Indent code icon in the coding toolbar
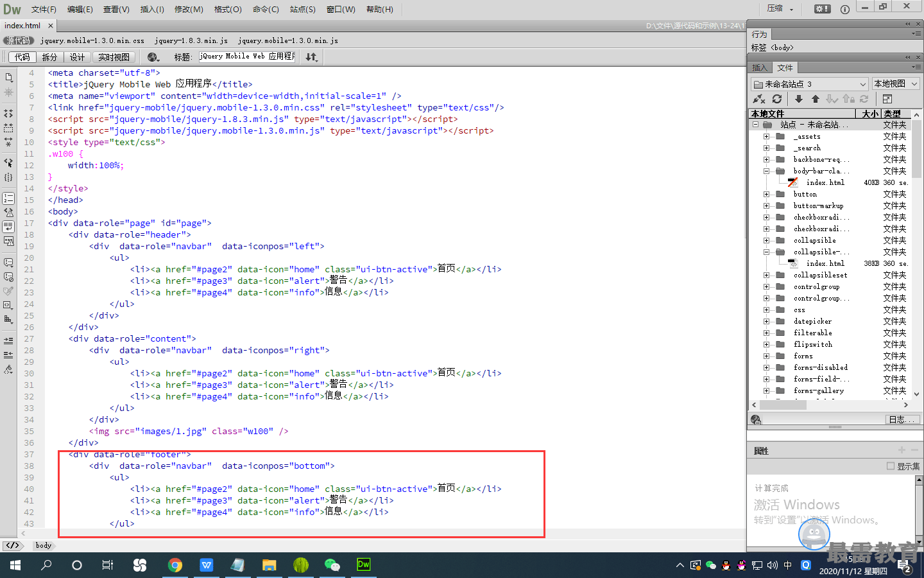924x578 pixels. point(8,340)
